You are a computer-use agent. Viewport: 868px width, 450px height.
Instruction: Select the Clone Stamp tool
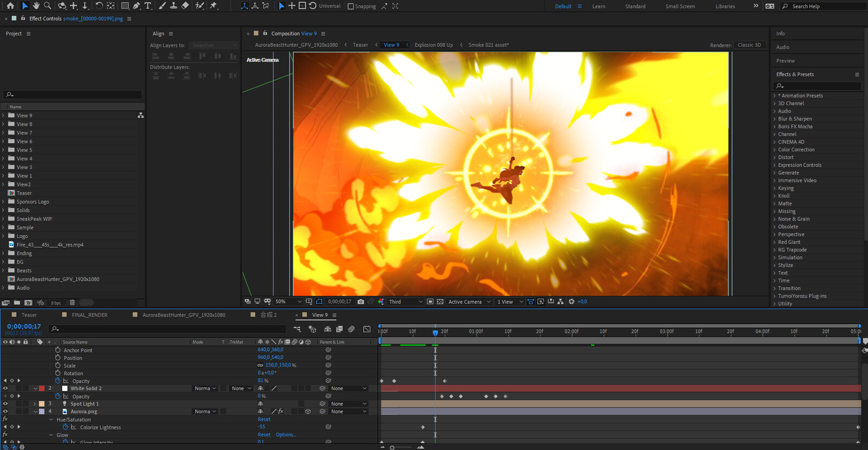174,6
